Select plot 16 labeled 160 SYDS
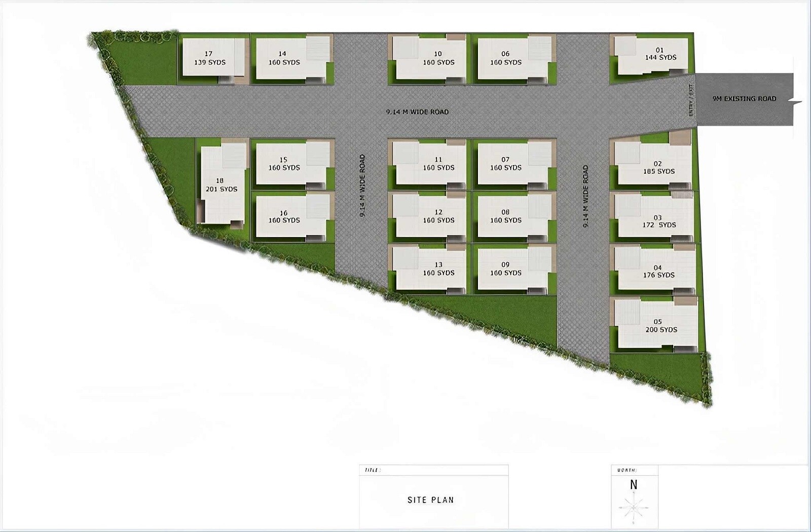 [284, 215]
